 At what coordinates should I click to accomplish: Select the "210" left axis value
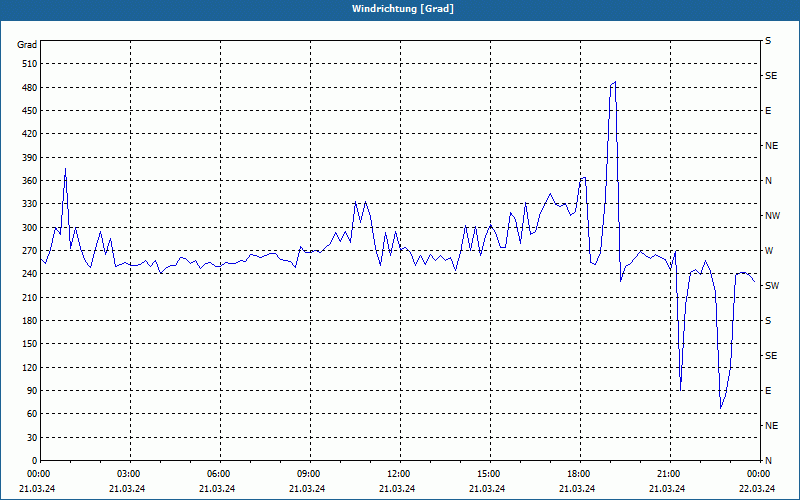[30, 297]
